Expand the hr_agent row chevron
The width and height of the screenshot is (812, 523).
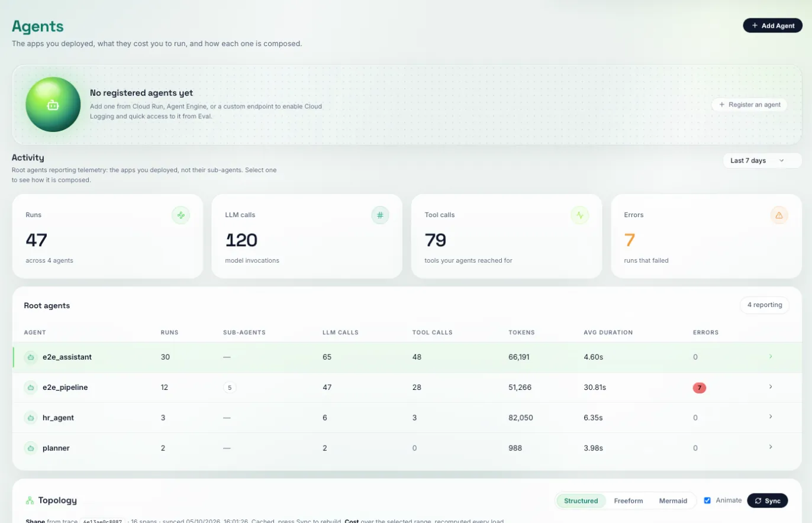point(771,417)
